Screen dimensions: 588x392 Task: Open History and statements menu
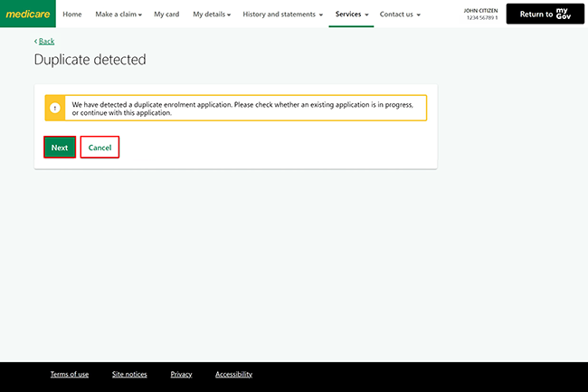[x=283, y=14]
